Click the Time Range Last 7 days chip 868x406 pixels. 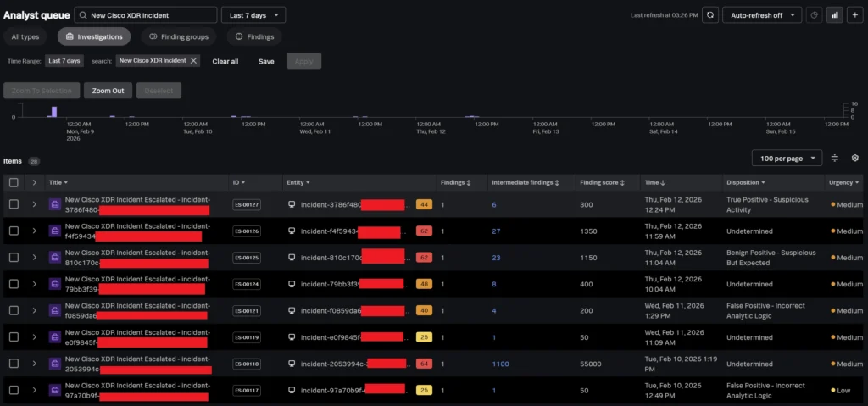pyautogui.click(x=64, y=61)
